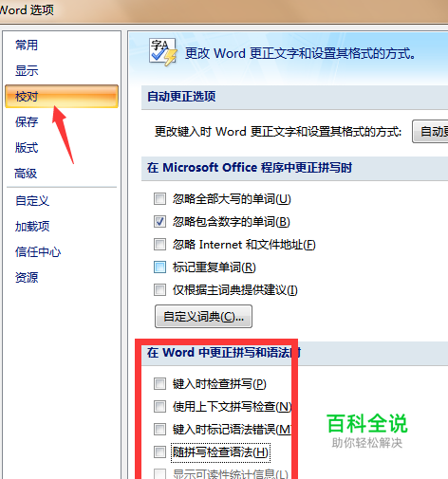
Task: Toggle 标记重复单词(R) checkbox
Action: tap(159, 267)
